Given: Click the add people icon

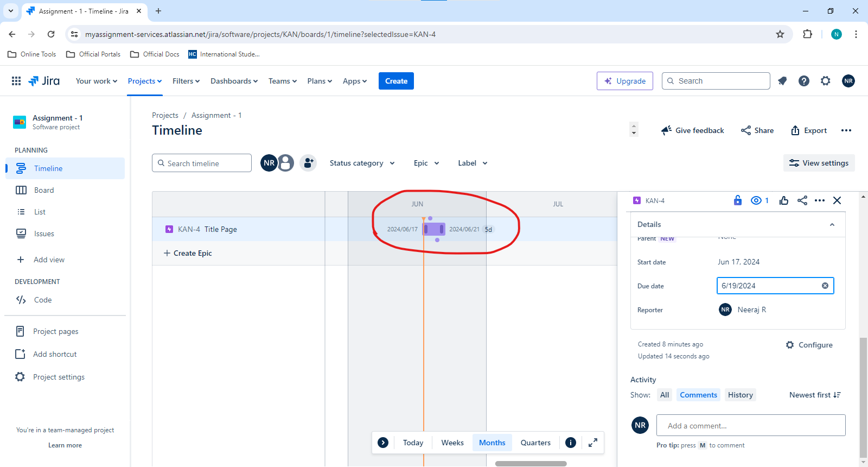Looking at the screenshot, I should 308,163.
